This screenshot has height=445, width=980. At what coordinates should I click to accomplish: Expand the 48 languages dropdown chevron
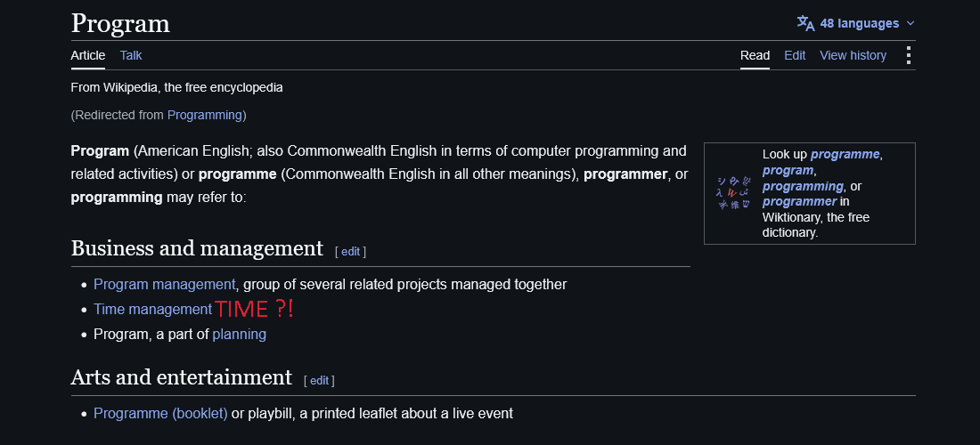point(910,24)
